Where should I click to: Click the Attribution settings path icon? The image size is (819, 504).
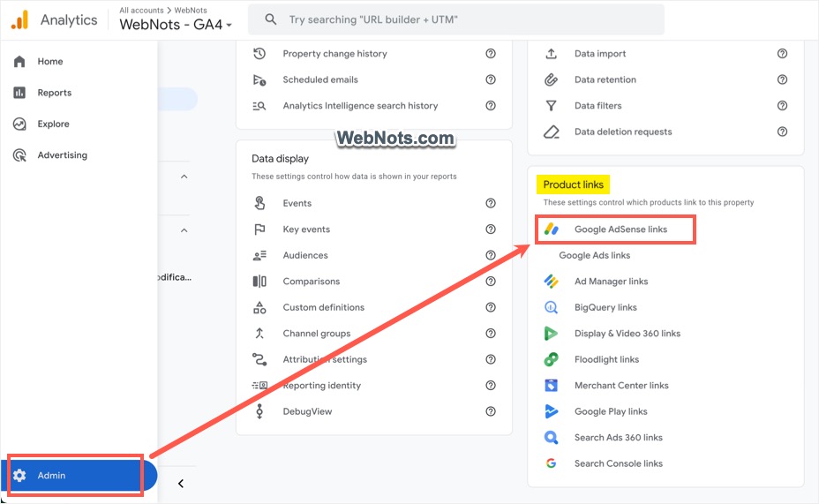tap(259, 359)
